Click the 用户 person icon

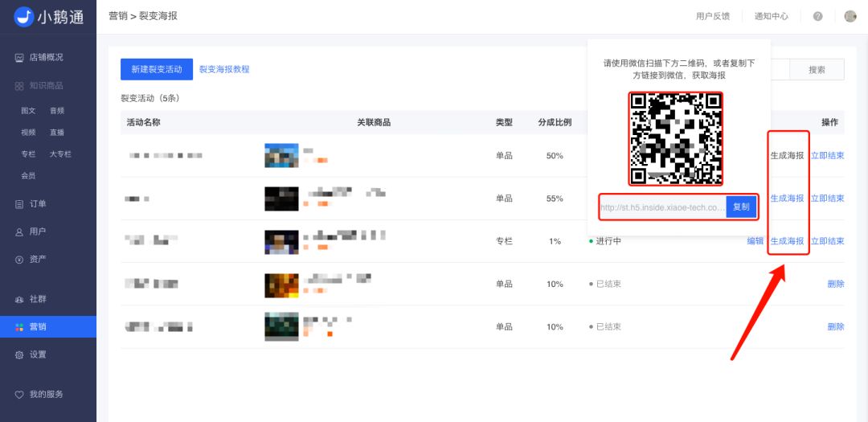pos(19,232)
